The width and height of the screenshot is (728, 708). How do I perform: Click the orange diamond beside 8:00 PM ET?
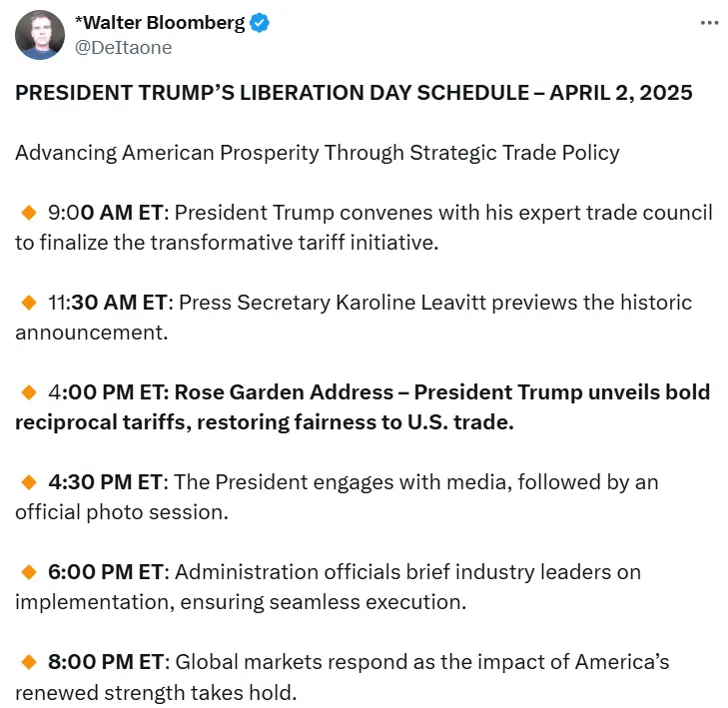[x=28, y=662]
